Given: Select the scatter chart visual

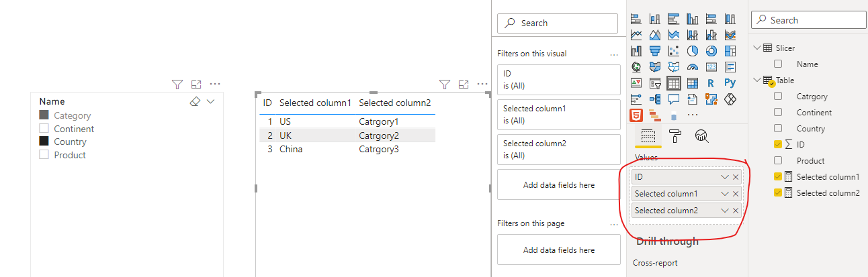Looking at the screenshot, I should (674, 51).
